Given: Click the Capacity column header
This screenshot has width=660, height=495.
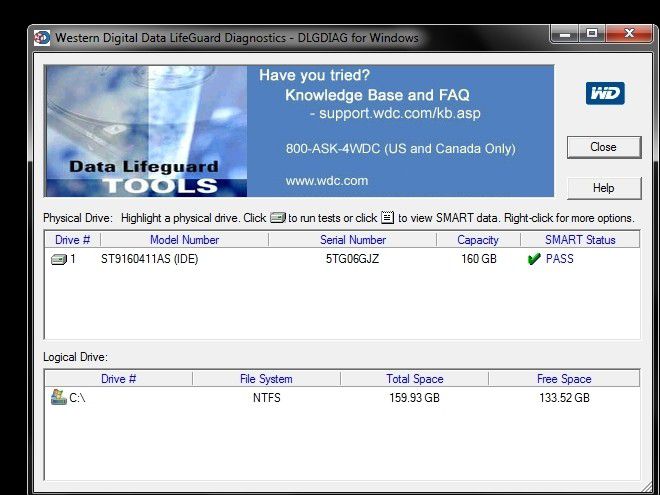Looking at the screenshot, I should (x=478, y=240).
